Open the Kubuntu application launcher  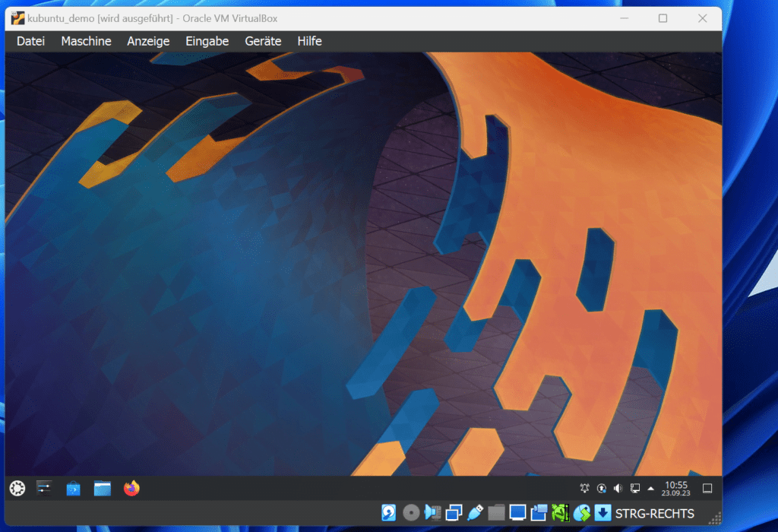point(17,489)
